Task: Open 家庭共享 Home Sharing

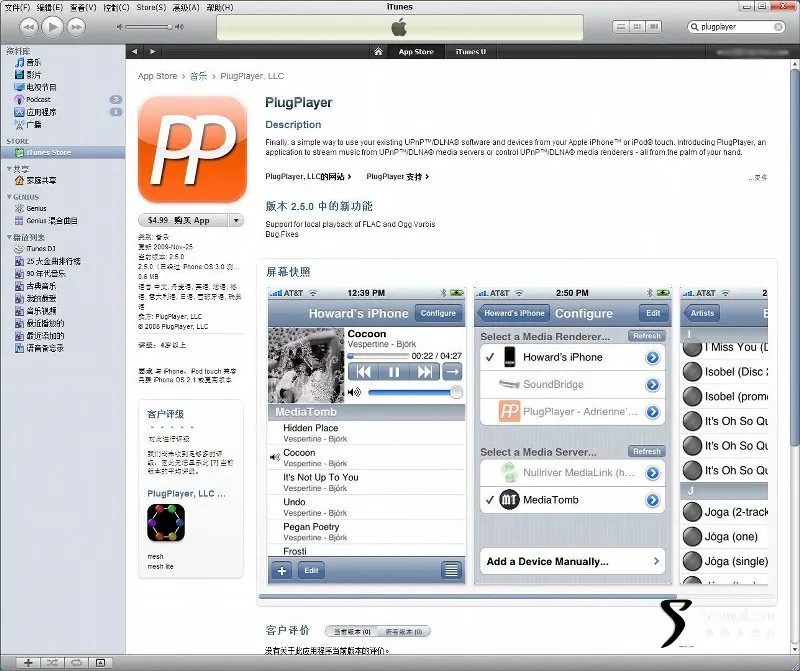Action: click(x=41, y=181)
